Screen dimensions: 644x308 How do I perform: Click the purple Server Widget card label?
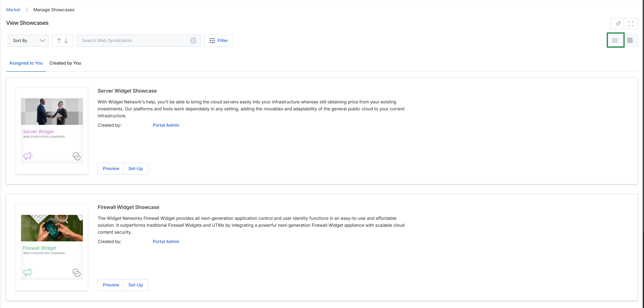click(38, 132)
